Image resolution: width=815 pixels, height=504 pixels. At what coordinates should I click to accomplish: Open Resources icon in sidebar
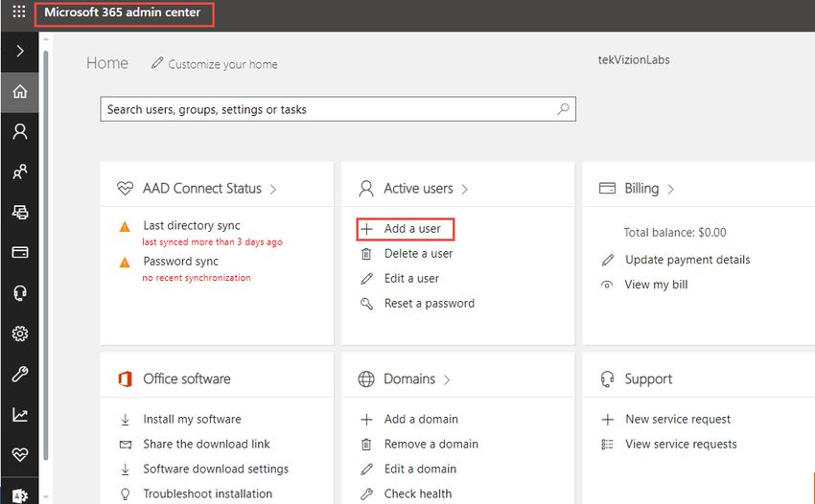tap(20, 212)
